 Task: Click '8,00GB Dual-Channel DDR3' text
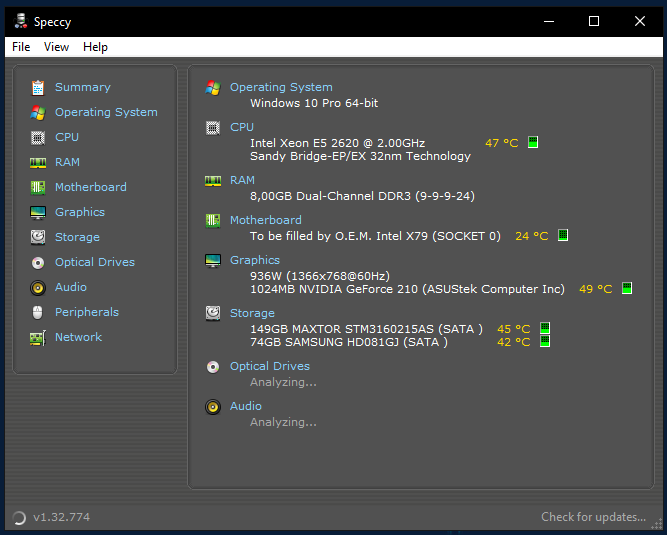point(331,196)
